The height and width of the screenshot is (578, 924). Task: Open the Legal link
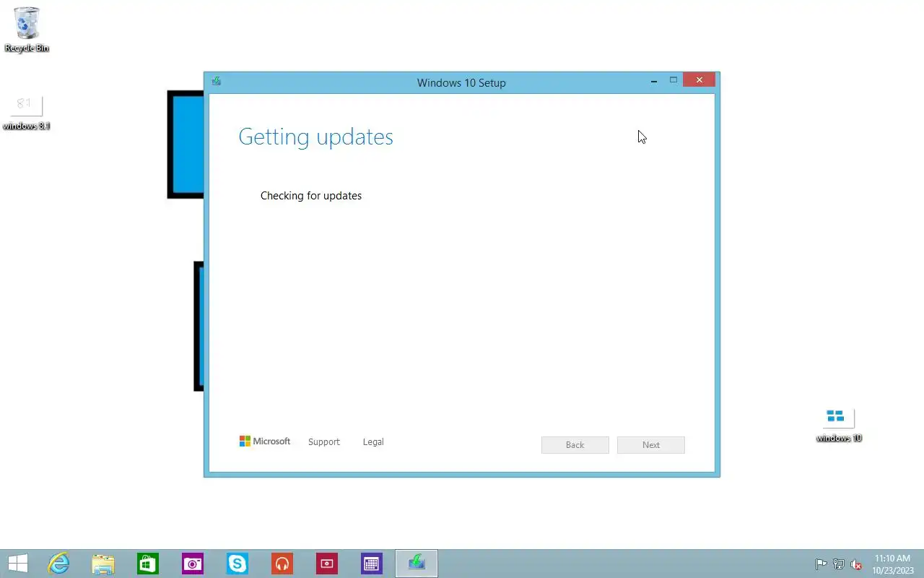tap(373, 441)
